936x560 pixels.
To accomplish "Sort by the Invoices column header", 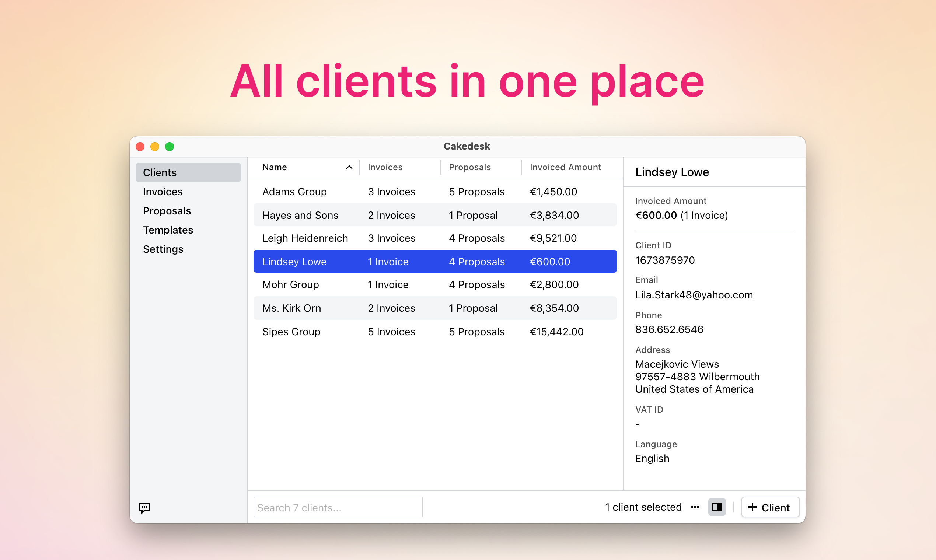I will [x=385, y=167].
